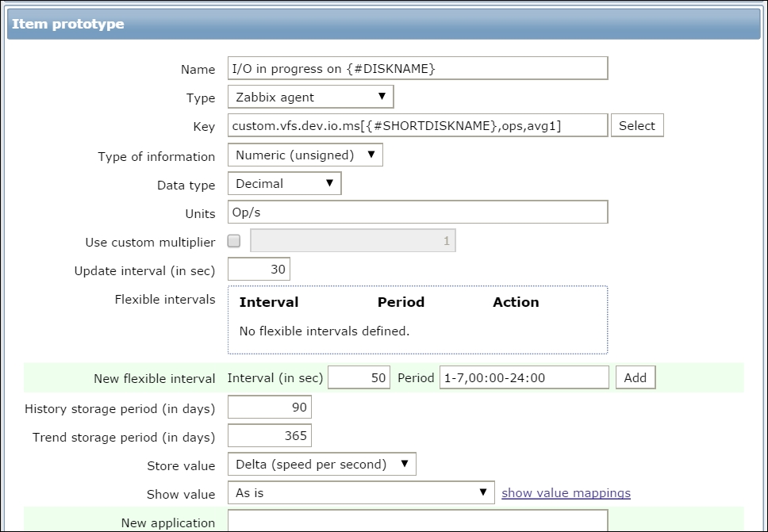Click the Period field with 1-7,00:00-24:00

pyautogui.click(x=524, y=378)
